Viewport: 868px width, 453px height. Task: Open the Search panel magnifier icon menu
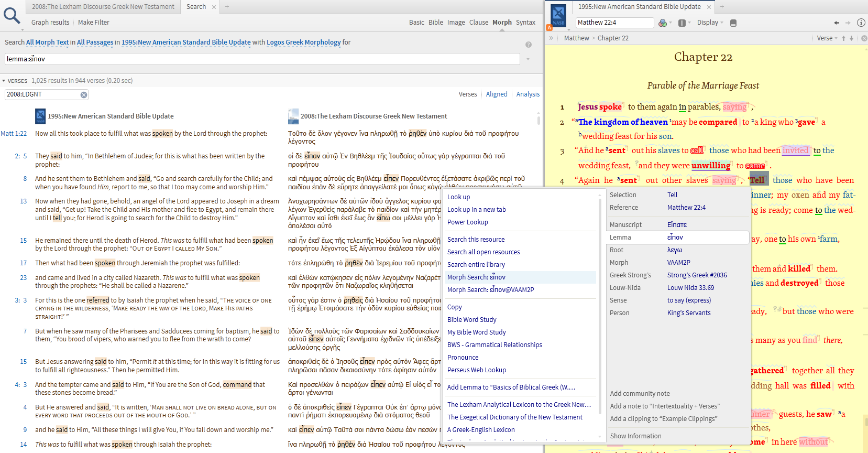tap(12, 16)
